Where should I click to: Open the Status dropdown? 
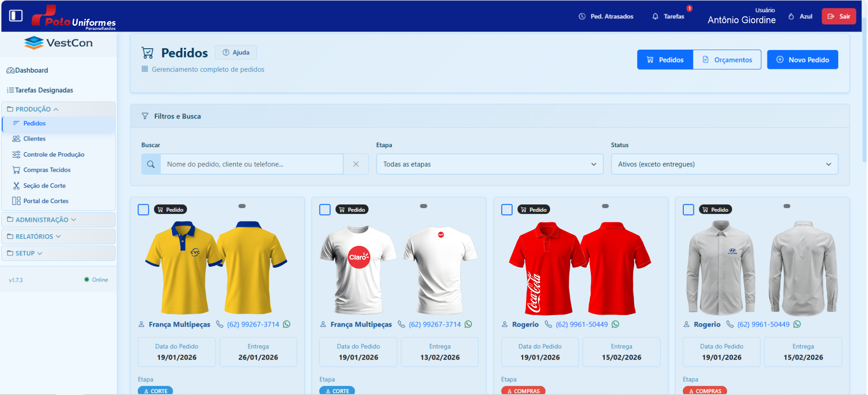click(x=725, y=164)
